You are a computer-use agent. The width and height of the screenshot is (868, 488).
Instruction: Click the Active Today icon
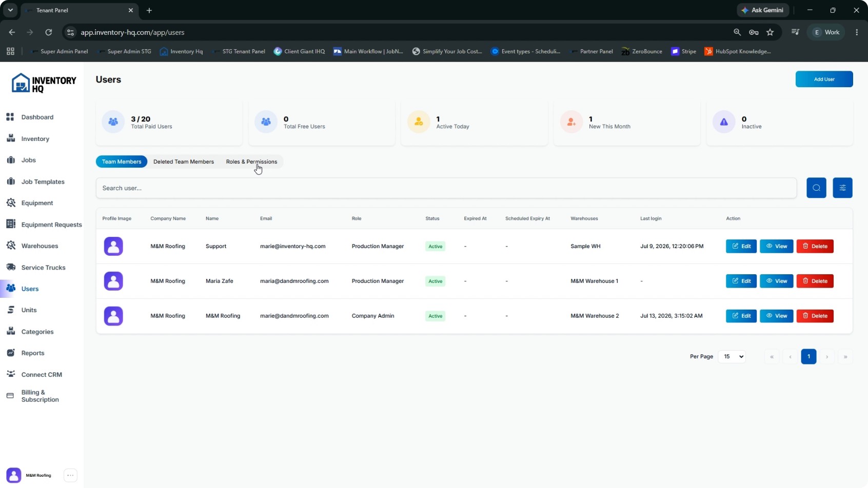[x=419, y=122]
